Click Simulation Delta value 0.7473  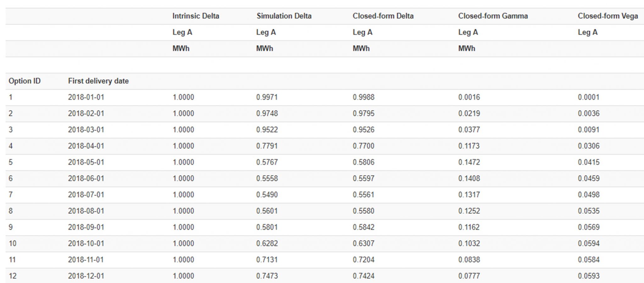point(267,276)
